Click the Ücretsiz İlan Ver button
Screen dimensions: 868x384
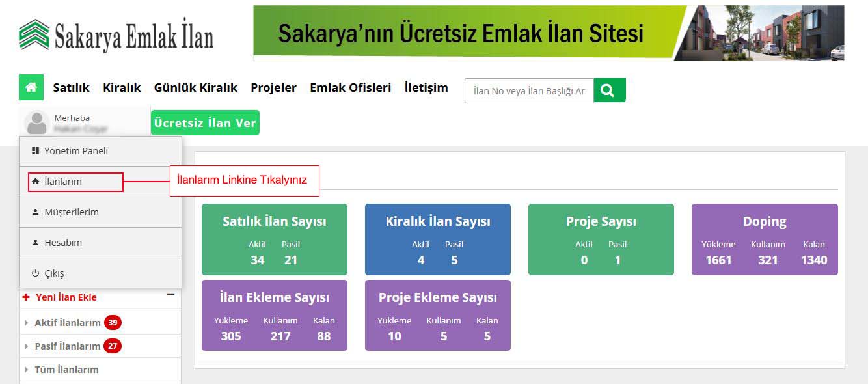205,122
